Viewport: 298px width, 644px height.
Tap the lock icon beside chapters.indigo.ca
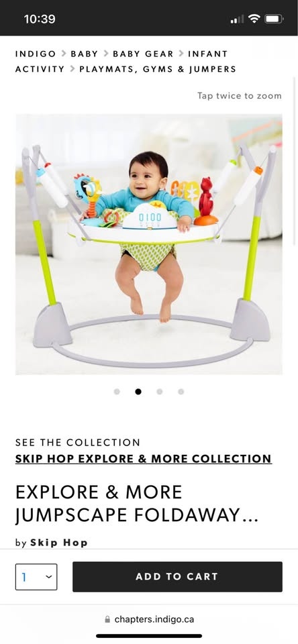point(107,619)
